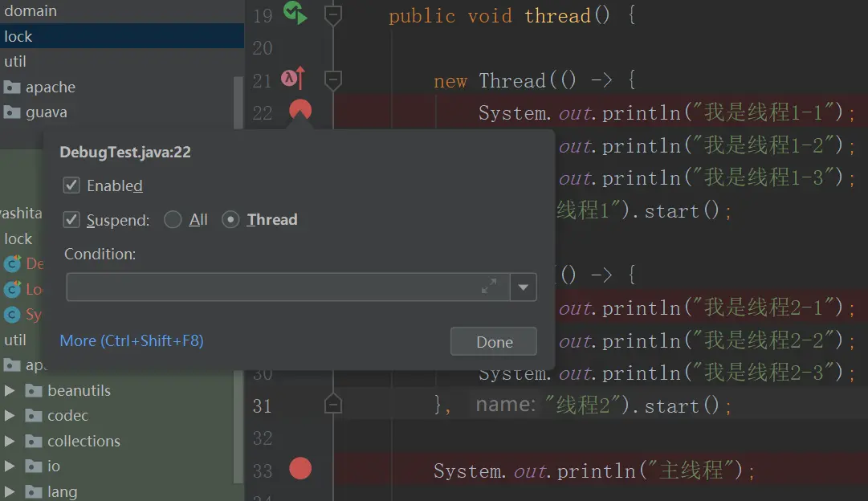Click the fold end marker on line 31
This screenshot has width=868, height=501.
[x=332, y=404]
